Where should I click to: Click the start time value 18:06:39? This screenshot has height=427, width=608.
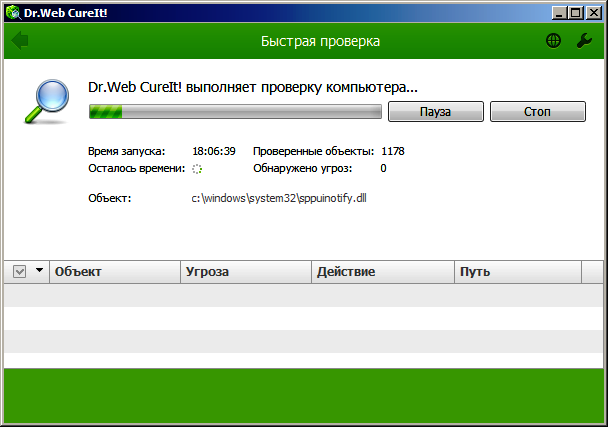tap(214, 151)
